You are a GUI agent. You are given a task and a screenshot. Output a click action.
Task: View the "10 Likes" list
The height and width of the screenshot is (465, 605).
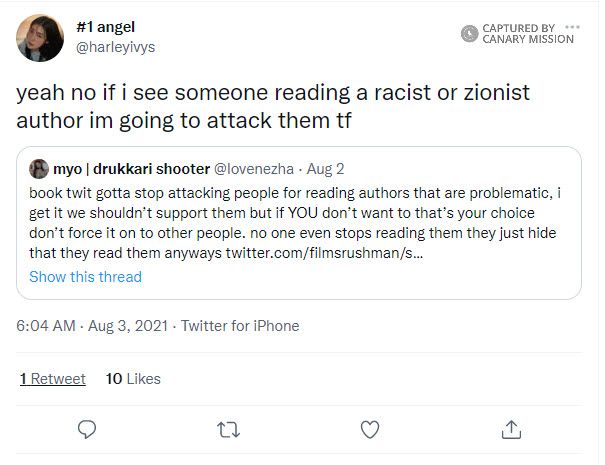coord(132,379)
